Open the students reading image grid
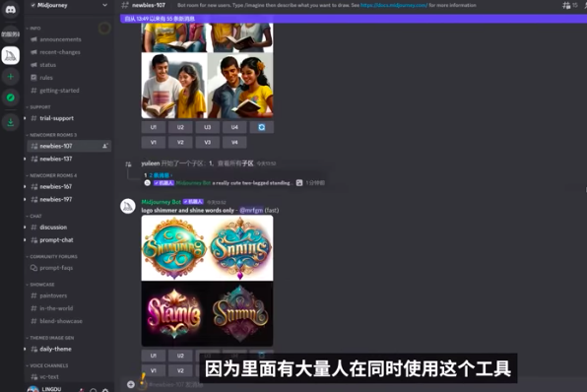587x392 pixels. pos(207,71)
